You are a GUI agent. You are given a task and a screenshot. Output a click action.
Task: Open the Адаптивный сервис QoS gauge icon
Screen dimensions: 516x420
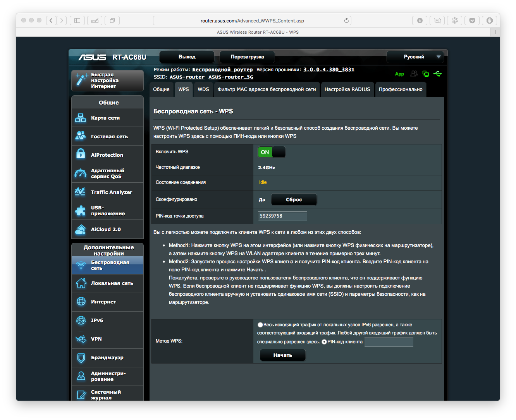[81, 173]
